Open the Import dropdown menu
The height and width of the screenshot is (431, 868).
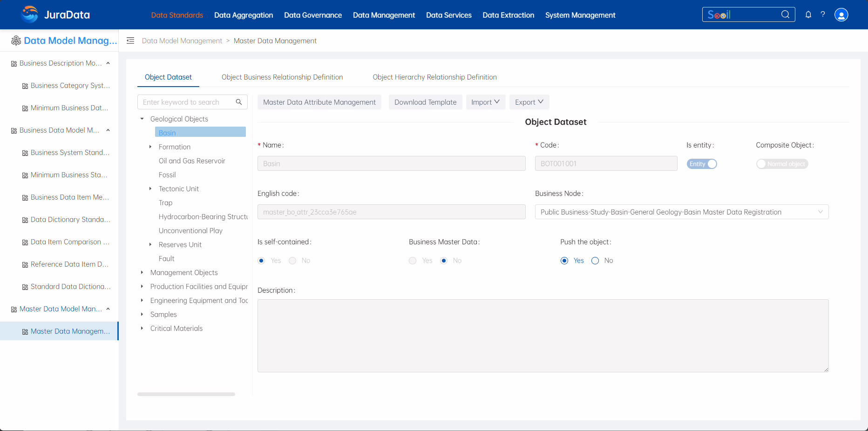[x=485, y=102]
